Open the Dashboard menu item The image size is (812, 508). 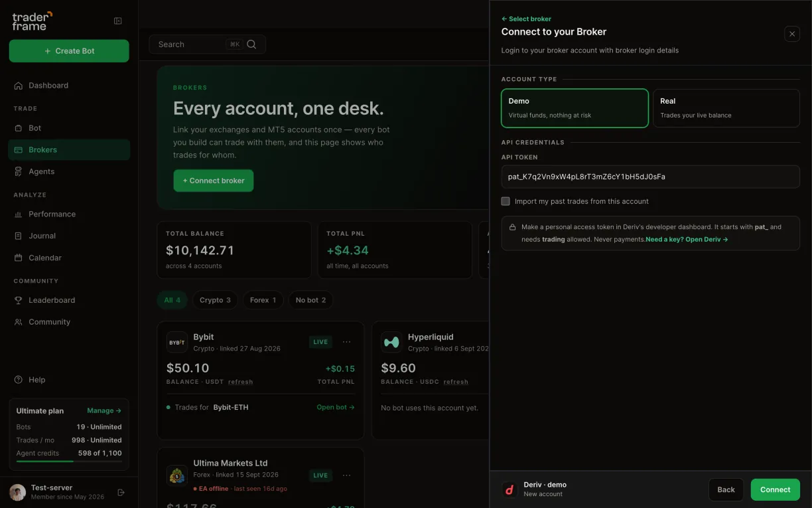tap(69, 86)
